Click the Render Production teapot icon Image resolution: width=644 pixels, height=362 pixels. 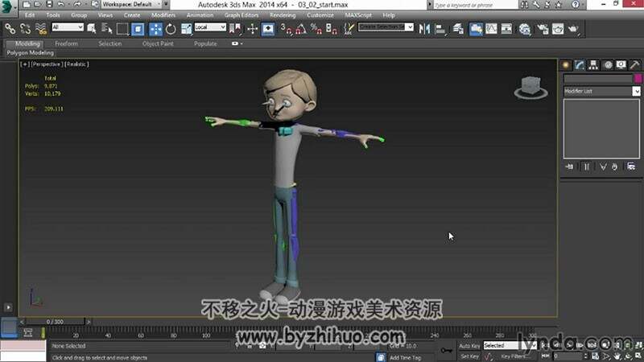coord(573,29)
